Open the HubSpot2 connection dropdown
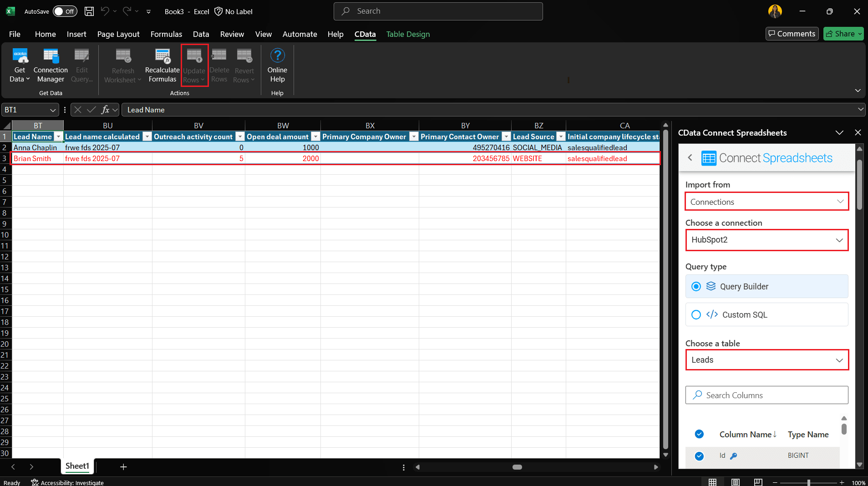The height and width of the screenshot is (486, 868). click(766, 240)
